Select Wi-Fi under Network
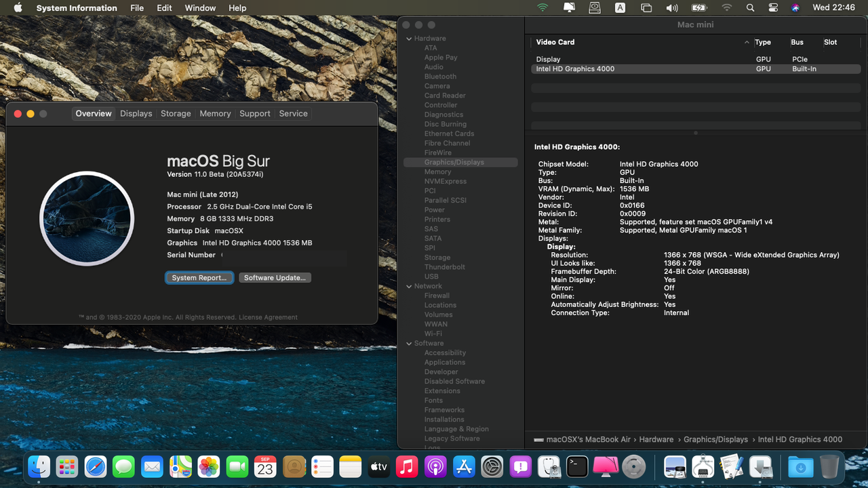Image resolution: width=868 pixels, height=488 pixels. point(433,333)
